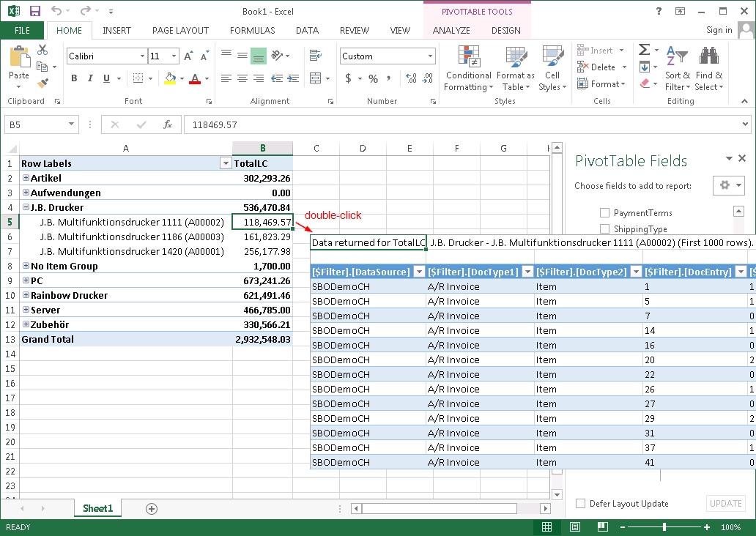Expand the Aufwendungen group row
756x536 pixels.
click(x=26, y=193)
